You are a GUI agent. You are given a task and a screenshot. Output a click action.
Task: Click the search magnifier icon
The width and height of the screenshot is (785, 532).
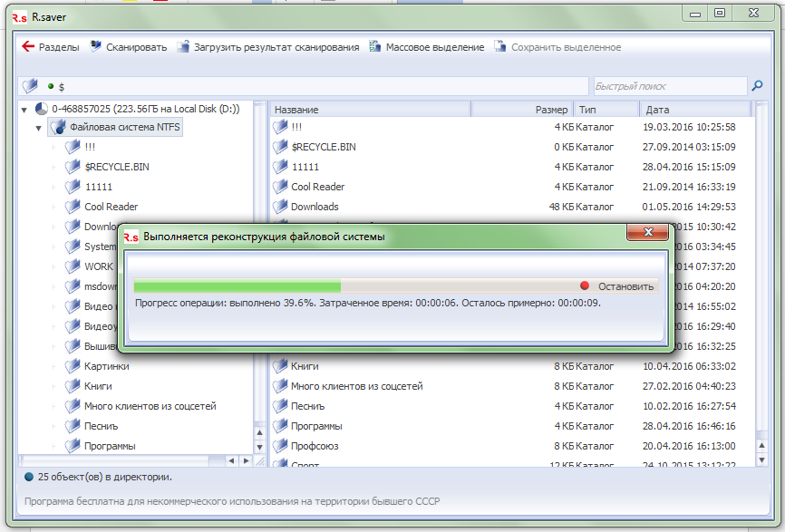[x=757, y=86]
